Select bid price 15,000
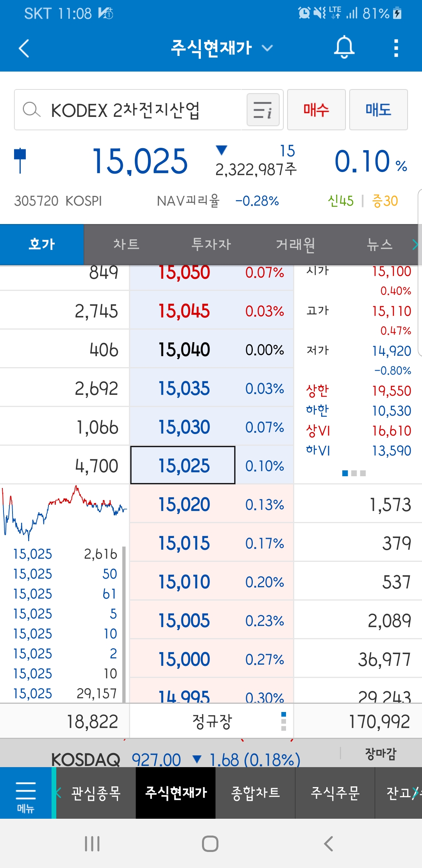The image size is (422, 868). point(184,659)
